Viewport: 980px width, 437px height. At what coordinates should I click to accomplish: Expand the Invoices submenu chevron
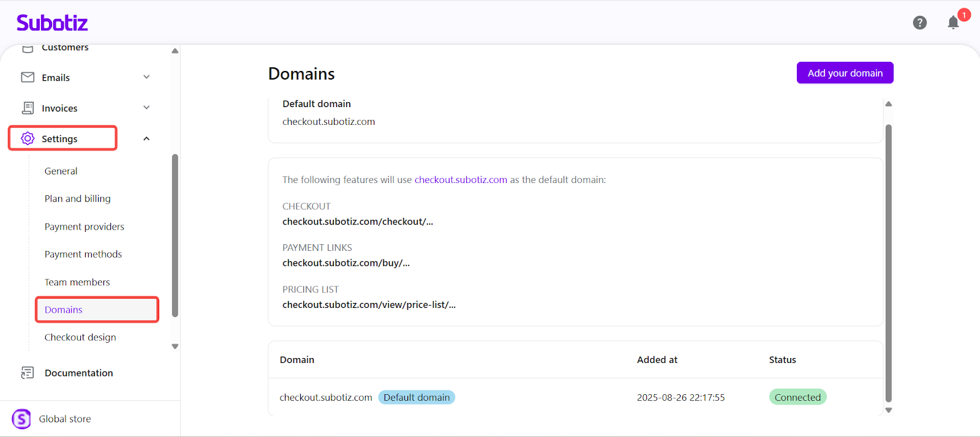[x=146, y=108]
